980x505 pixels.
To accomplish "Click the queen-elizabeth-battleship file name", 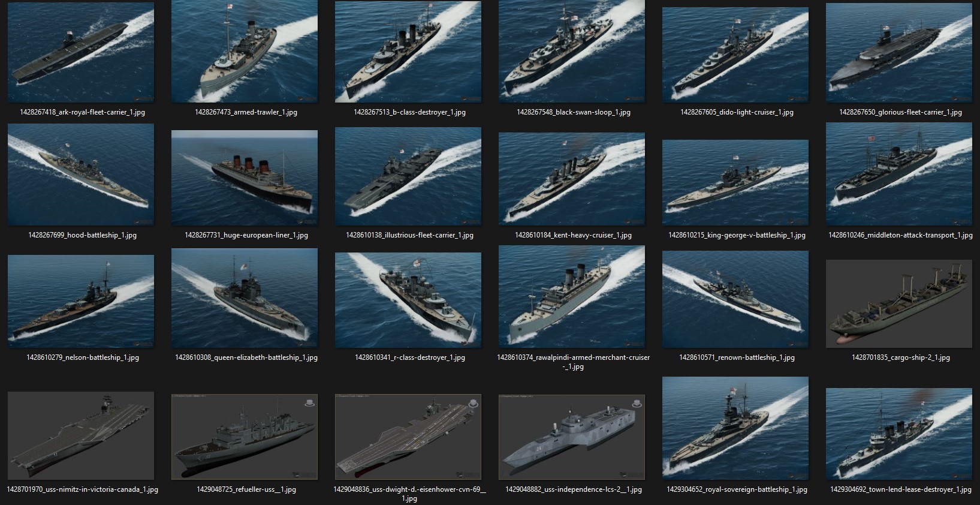I will (246, 357).
